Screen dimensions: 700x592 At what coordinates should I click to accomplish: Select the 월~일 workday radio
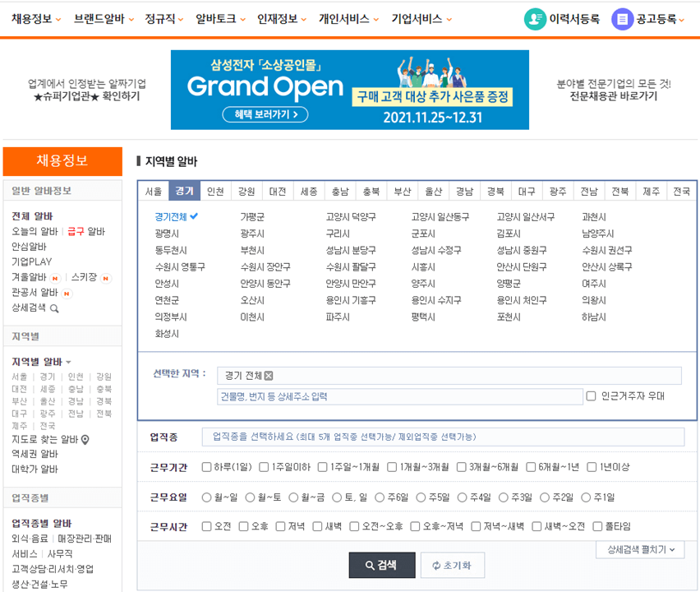coord(206,497)
